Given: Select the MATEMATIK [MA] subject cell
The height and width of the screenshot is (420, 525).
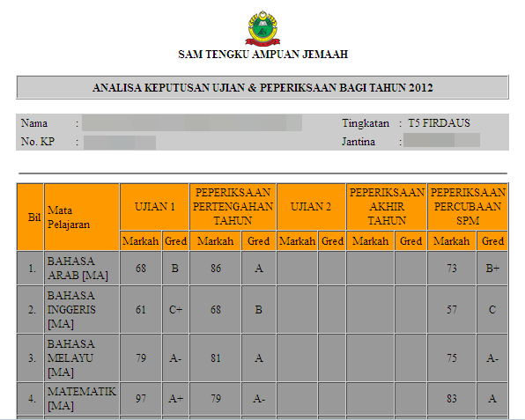Looking at the screenshot, I should pyautogui.click(x=82, y=399).
